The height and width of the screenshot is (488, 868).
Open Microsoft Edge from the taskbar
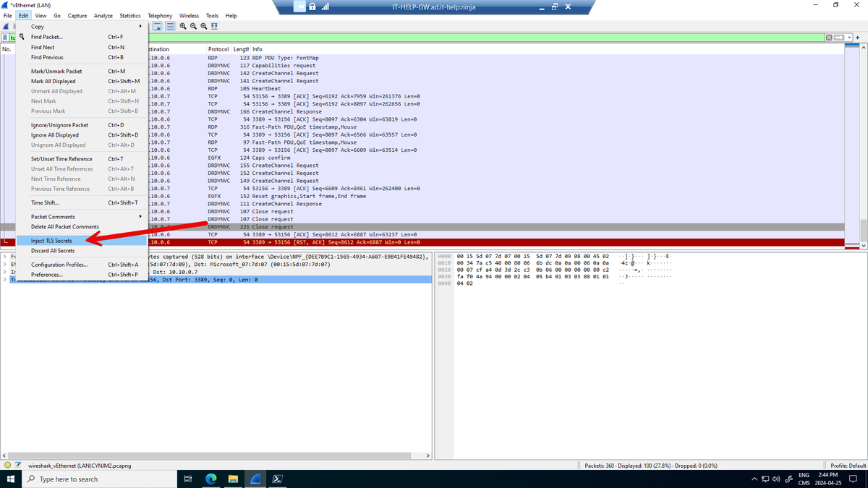point(211,479)
